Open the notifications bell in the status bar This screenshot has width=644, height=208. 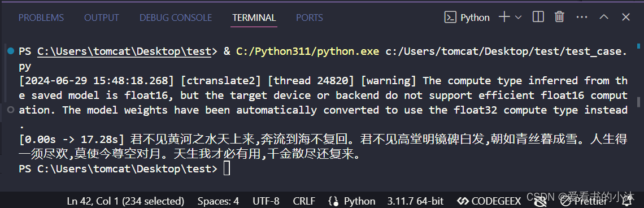click(x=627, y=201)
